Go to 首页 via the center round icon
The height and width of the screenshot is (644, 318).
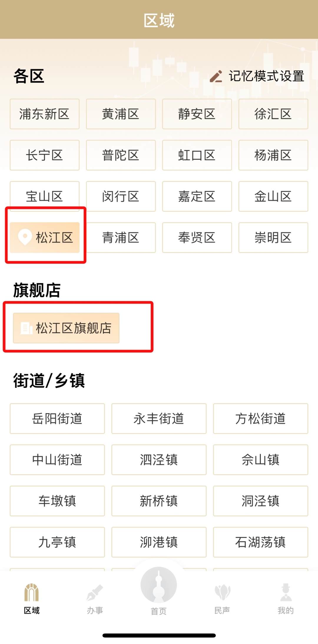click(x=159, y=585)
